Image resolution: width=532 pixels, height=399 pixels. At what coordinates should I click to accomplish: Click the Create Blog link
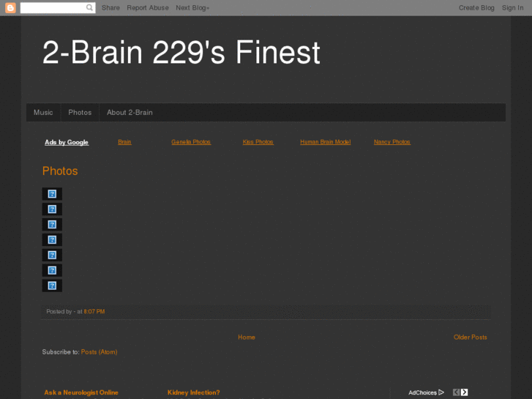tap(476, 7)
